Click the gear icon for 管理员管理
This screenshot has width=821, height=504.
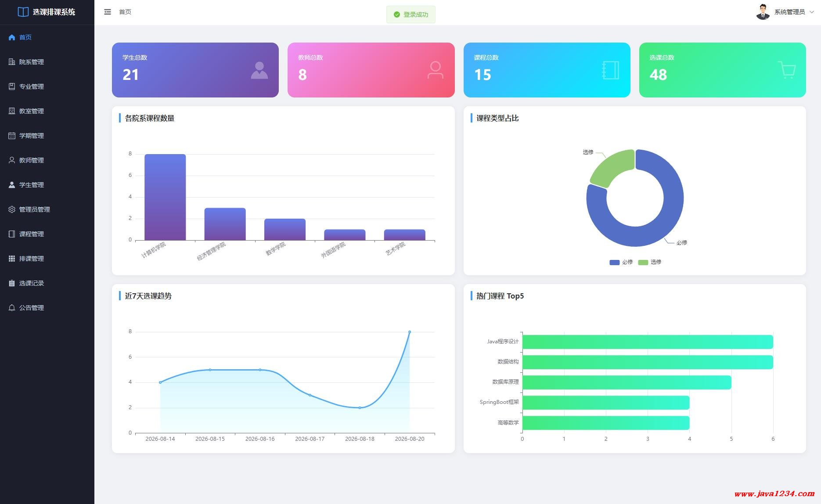click(x=12, y=209)
